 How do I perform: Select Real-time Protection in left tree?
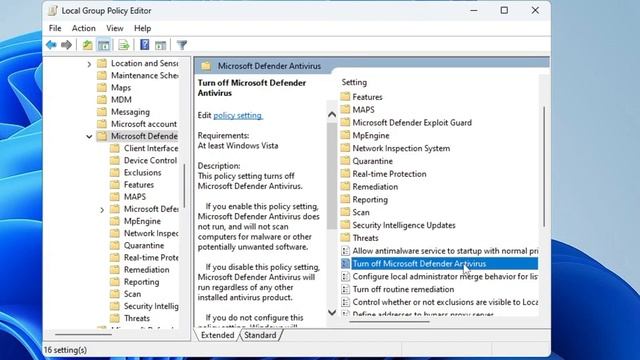(144, 258)
